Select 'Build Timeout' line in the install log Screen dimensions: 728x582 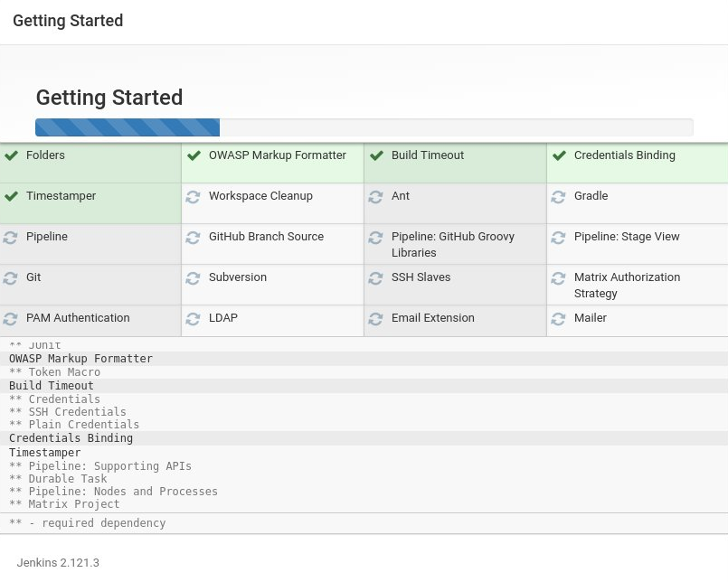[x=52, y=386]
